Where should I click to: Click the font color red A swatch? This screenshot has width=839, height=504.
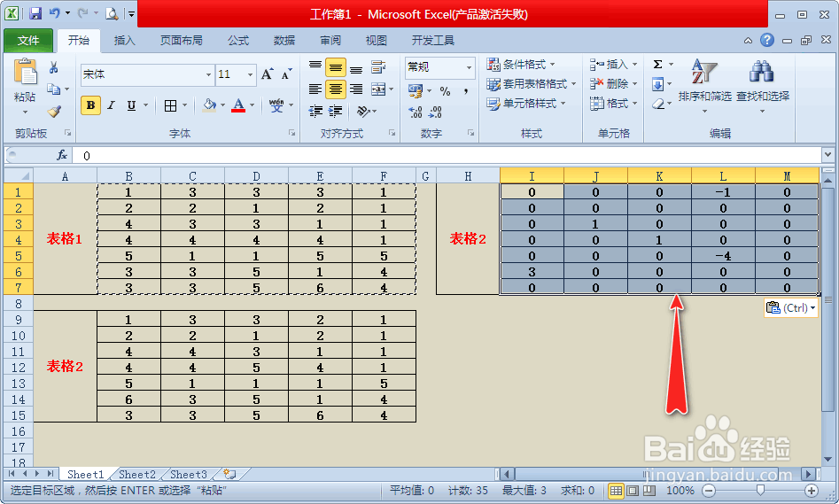pos(238,105)
